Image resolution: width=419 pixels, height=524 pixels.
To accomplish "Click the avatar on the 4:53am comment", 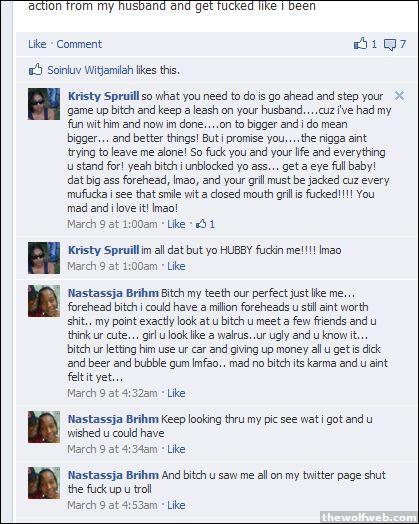I will tap(44, 483).
